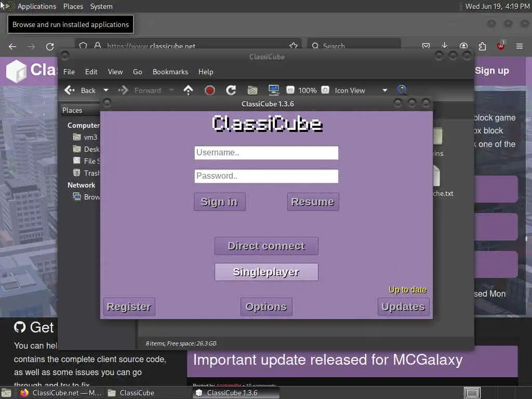532x399 pixels.
Task: Go Back in the file manager
Action: 81,90
